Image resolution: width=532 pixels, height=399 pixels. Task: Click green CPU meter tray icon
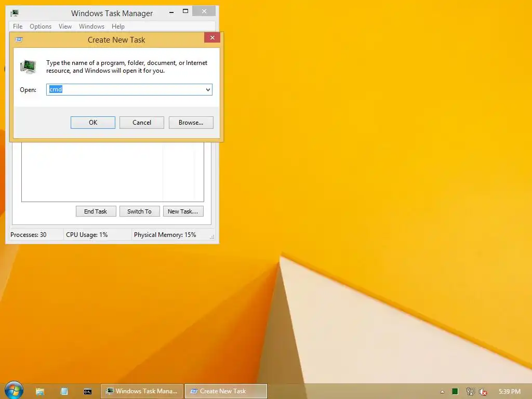click(x=455, y=392)
